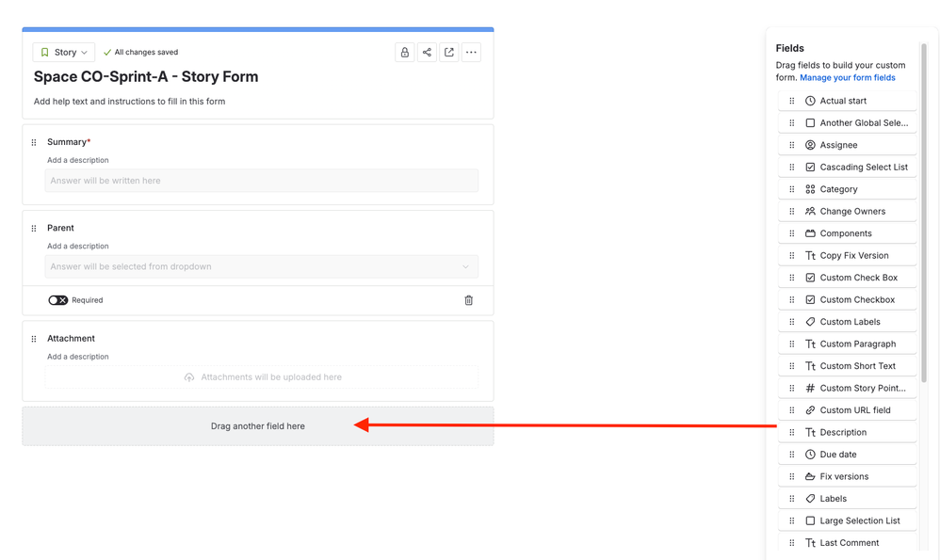This screenshot has width=940, height=560.
Task: Click the ship icon for Fix versions
Action: [810, 477]
